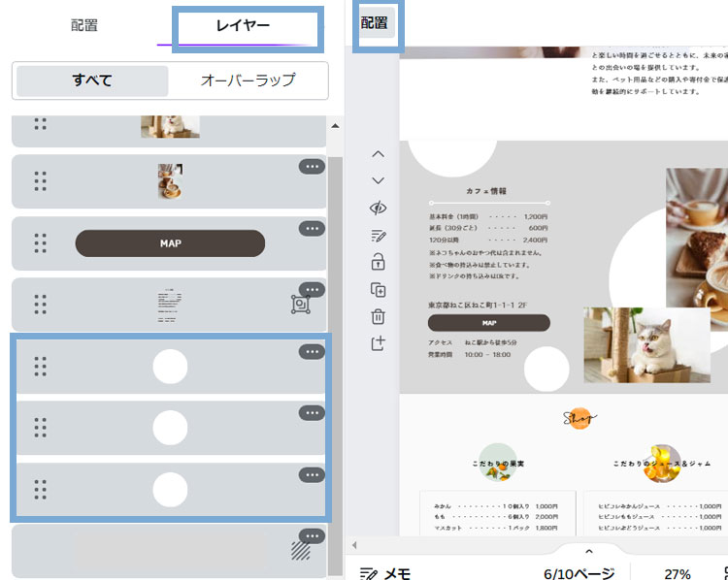Select the coffee photo layer thumbnail
728x580 pixels.
tap(170, 181)
